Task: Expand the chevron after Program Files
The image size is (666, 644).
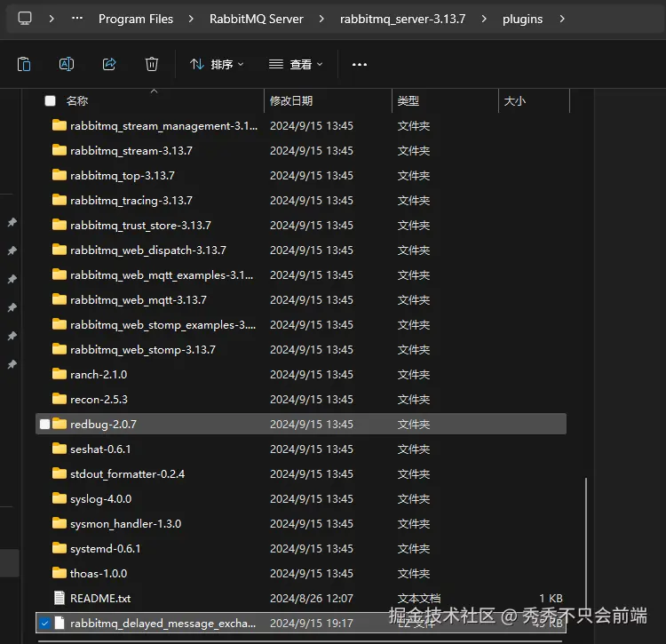Action: 191,19
